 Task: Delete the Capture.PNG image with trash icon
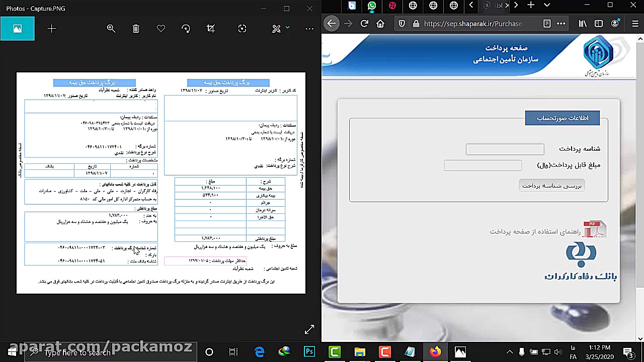(136, 29)
